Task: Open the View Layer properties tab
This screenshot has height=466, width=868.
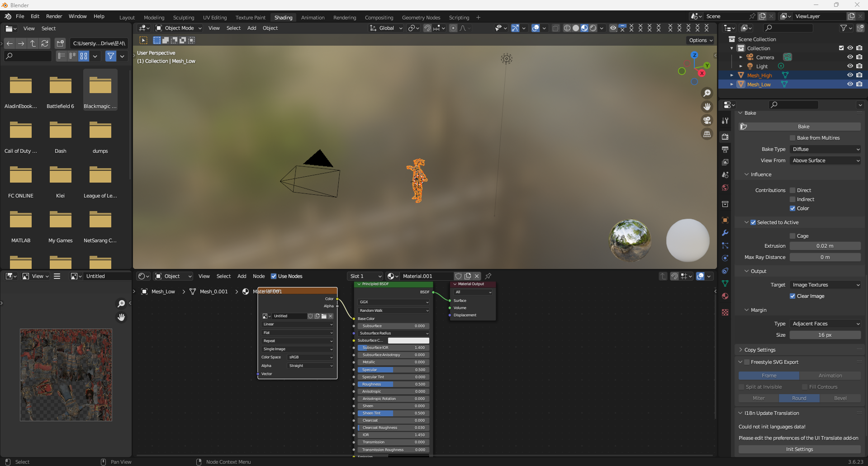Action: (725, 162)
